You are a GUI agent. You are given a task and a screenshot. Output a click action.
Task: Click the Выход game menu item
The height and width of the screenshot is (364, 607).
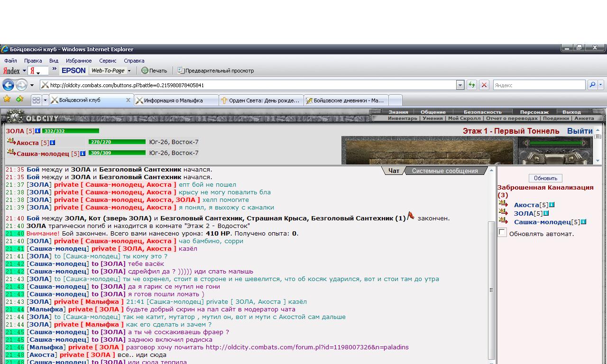pyautogui.click(x=571, y=112)
